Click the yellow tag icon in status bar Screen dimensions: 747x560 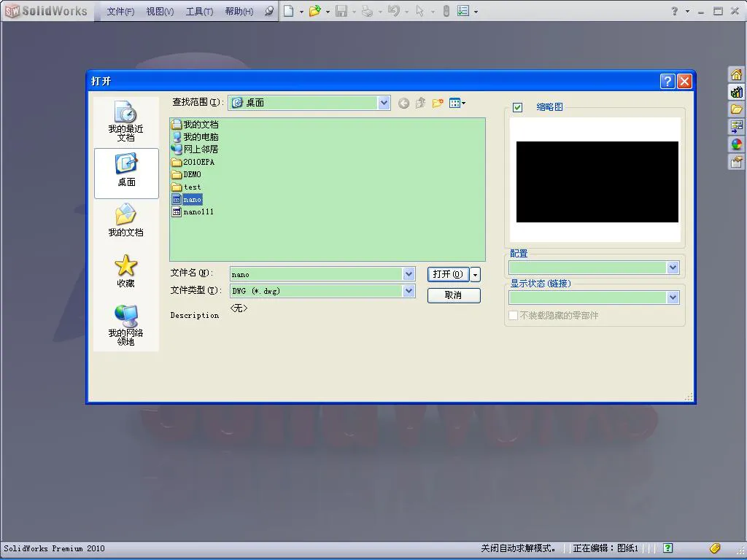(715, 548)
